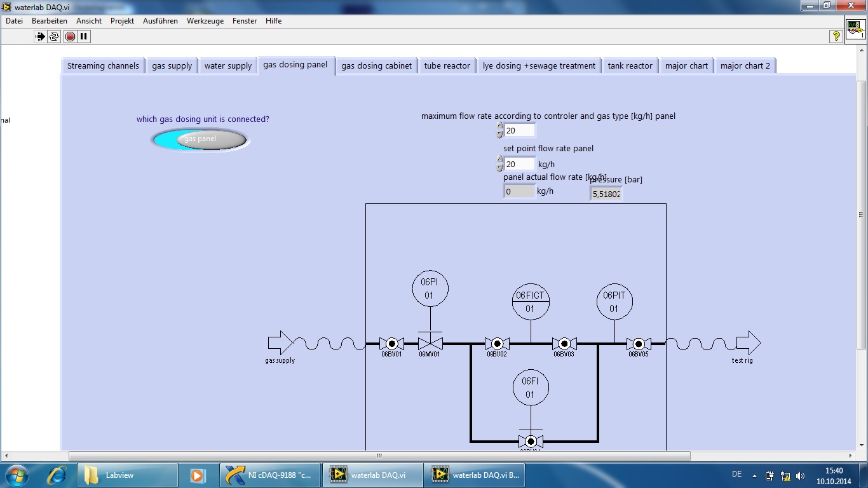
Task: Increment the maximum flow rate value
Action: (x=500, y=126)
